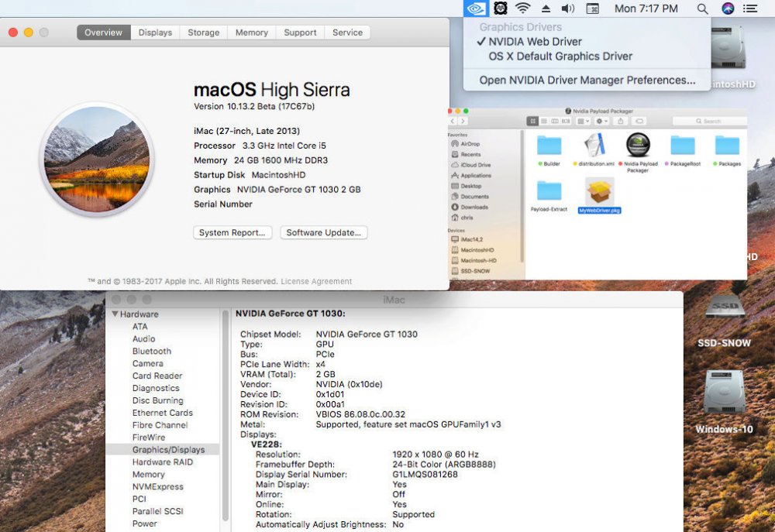This screenshot has width=775, height=532.
Task: Open Spotlight search magnifier
Action: click(x=702, y=9)
